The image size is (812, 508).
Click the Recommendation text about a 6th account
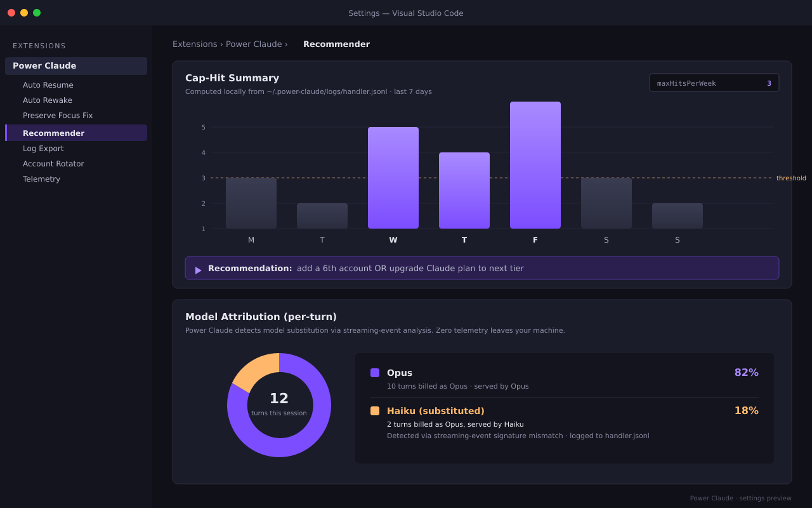click(x=410, y=269)
